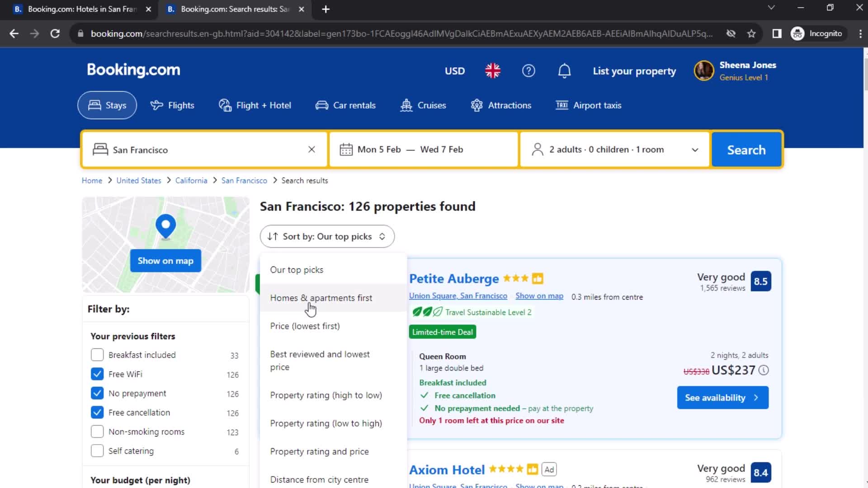Screen dimensions: 868x488
Task: Open the Petite Auberge hotel title
Action: point(454,279)
